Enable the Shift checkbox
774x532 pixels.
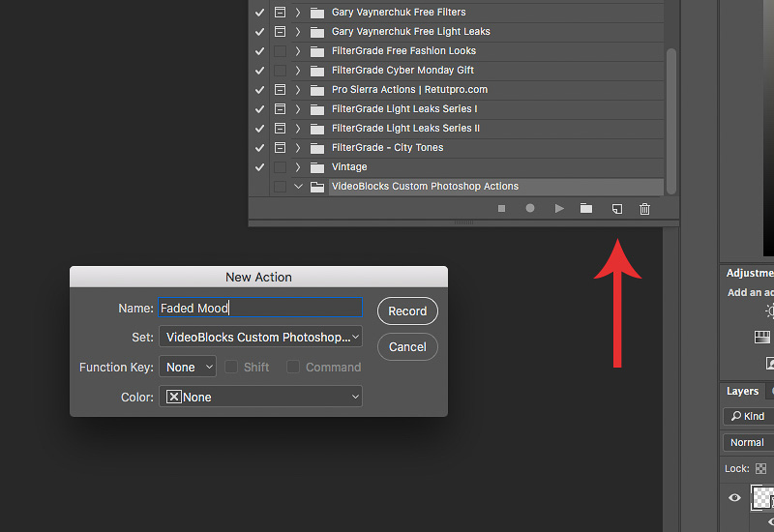click(x=231, y=367)
